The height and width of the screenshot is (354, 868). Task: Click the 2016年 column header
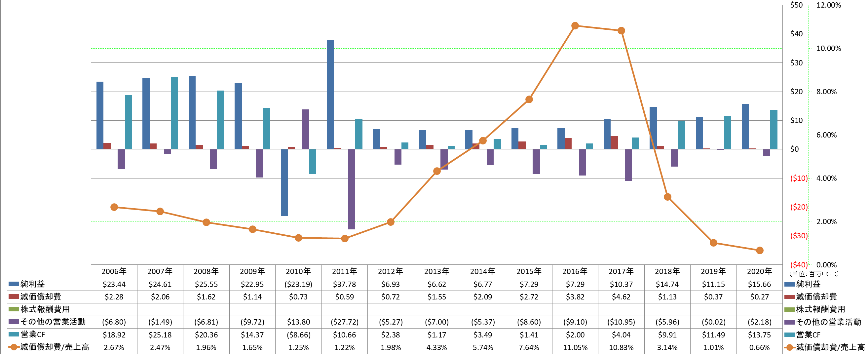[x=575, y=271]
